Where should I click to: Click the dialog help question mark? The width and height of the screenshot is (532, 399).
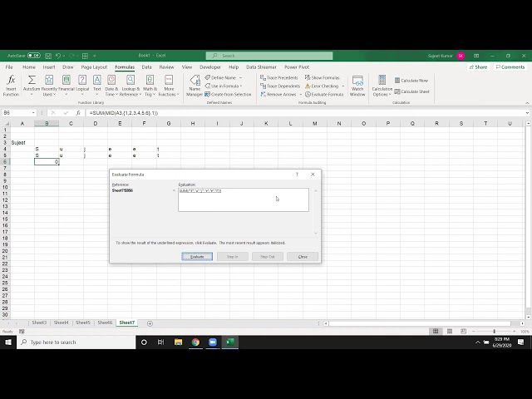(x=297, y=175)
